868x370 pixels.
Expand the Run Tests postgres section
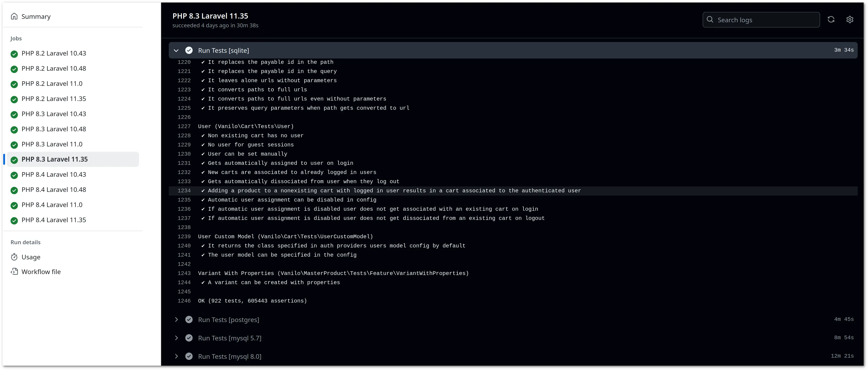click(x=176, y=319)
